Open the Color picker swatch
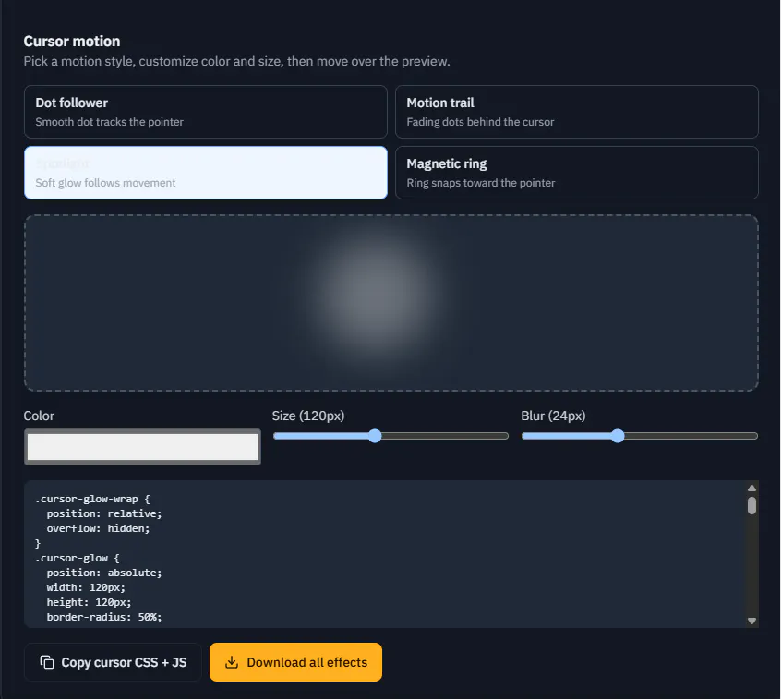 (x=142, y=446)
